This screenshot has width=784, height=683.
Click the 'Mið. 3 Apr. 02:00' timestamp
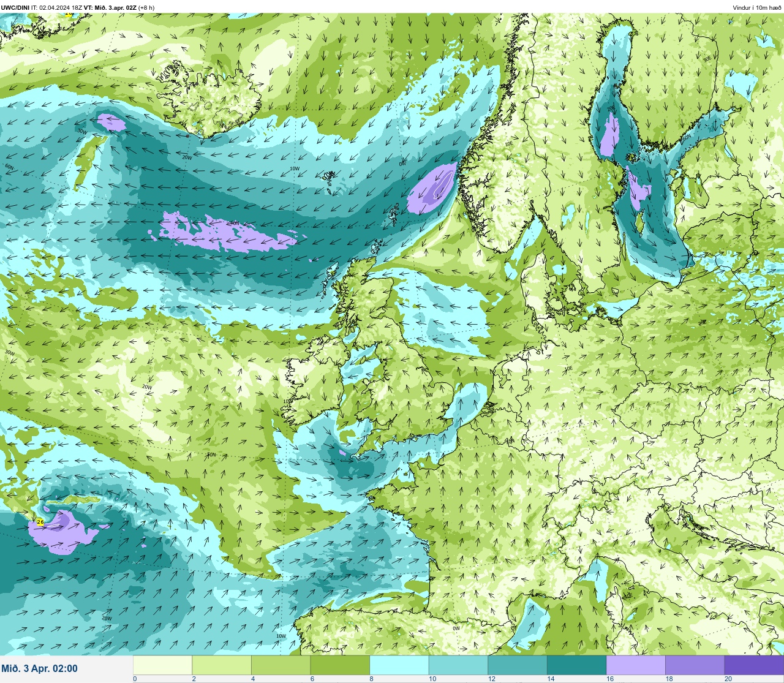pos(40,668)
